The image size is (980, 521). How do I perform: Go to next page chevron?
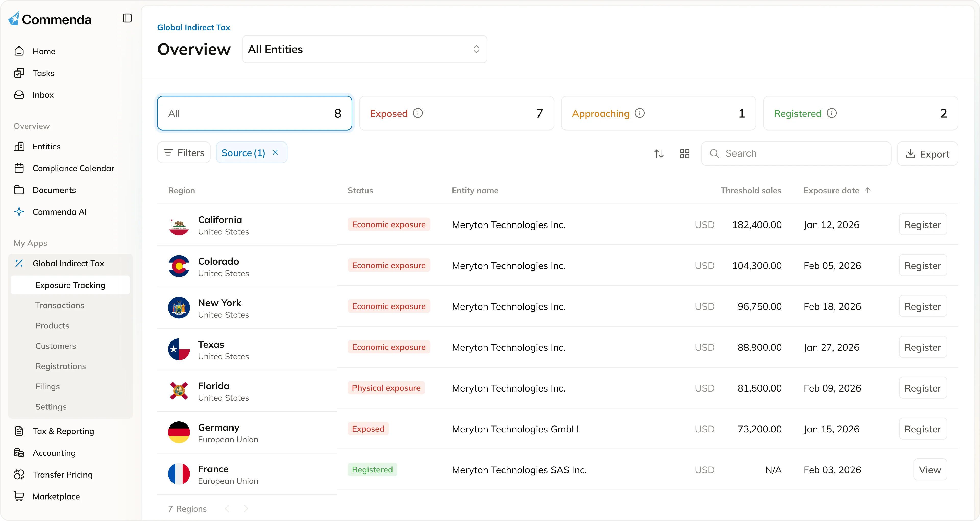(246, 508)
